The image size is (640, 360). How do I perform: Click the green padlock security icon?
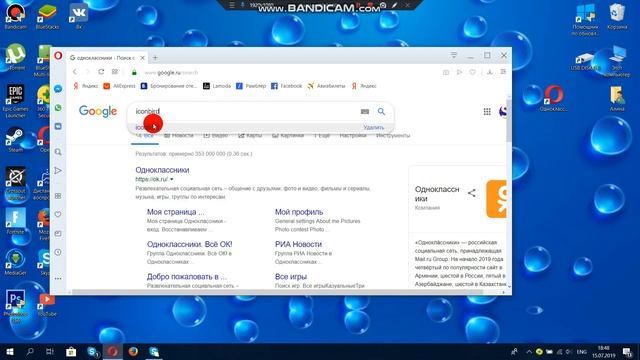point(134,72)
